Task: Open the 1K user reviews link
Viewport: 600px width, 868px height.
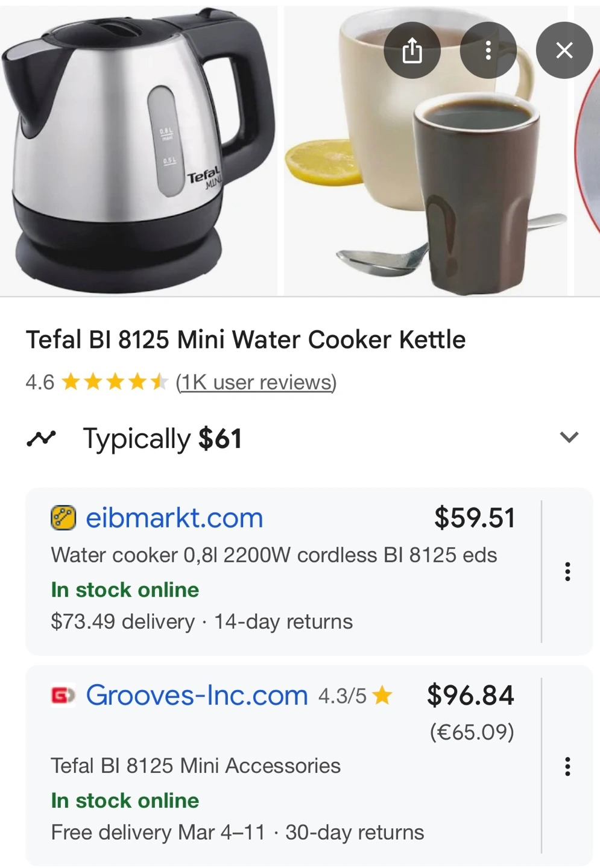Action: coord(256,382)
